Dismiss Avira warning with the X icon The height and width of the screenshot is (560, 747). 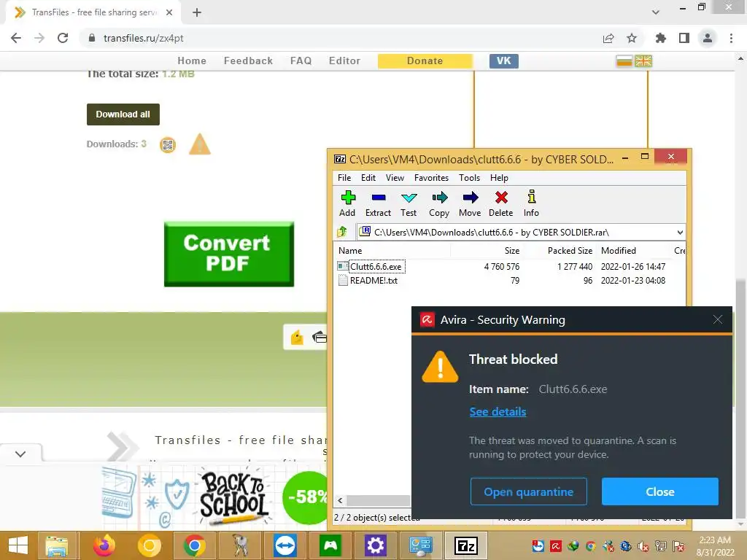[718, 319]
